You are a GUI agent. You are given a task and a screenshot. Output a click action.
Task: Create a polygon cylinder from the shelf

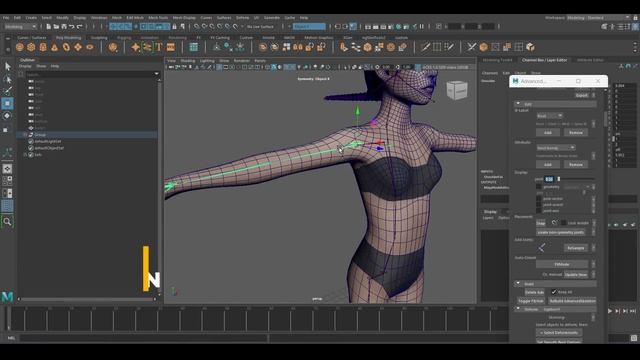coord(43,47)
